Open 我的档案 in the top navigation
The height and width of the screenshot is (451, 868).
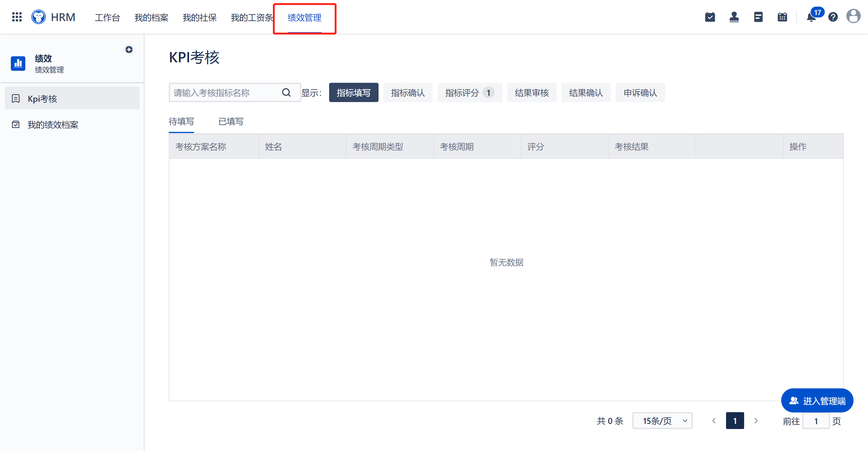click(x=151, y=17)
